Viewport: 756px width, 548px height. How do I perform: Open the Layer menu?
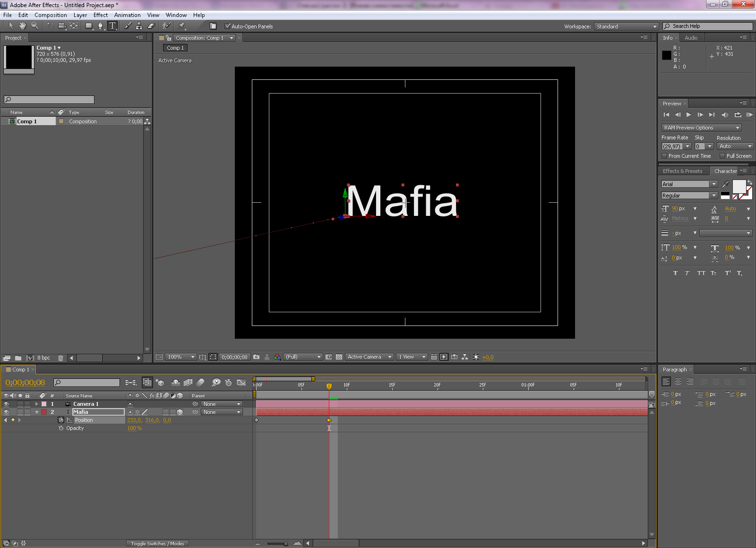click(80, 15)
